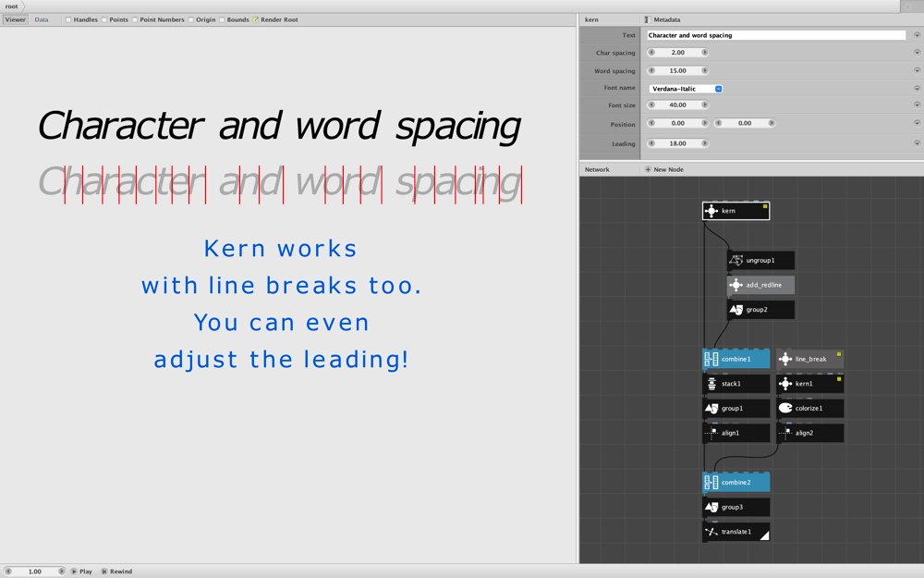Enable the Point Numbers checkbox
The image size is (924, 578).
pos(135,19)
